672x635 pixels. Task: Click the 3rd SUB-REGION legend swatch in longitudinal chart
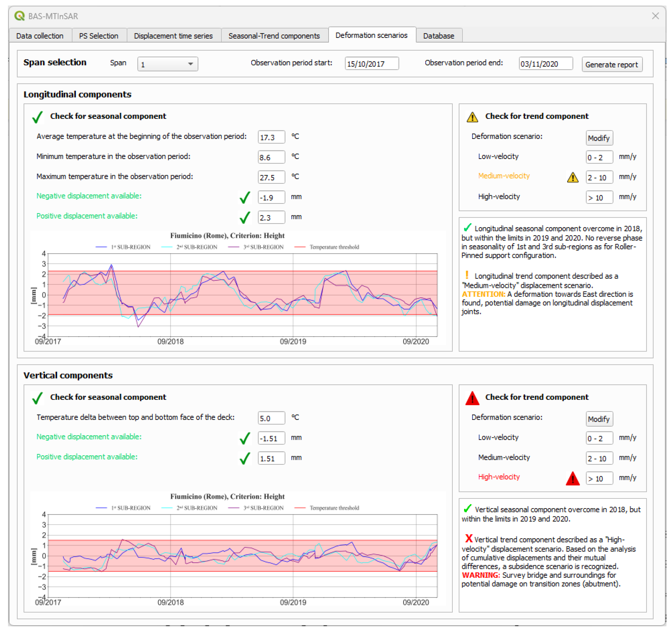click(x=234, y=247)
